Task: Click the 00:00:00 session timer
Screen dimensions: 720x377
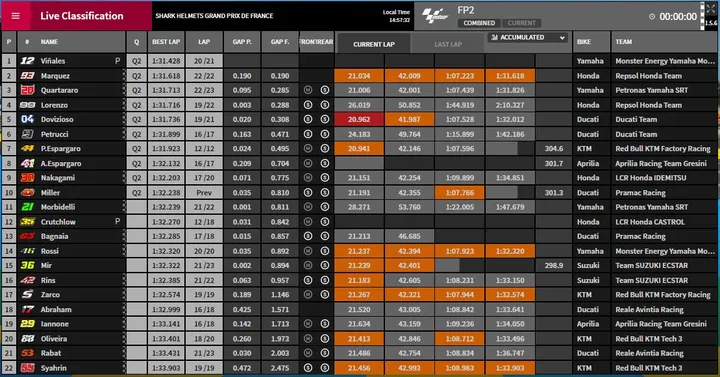Action: [x=678, y=17]
